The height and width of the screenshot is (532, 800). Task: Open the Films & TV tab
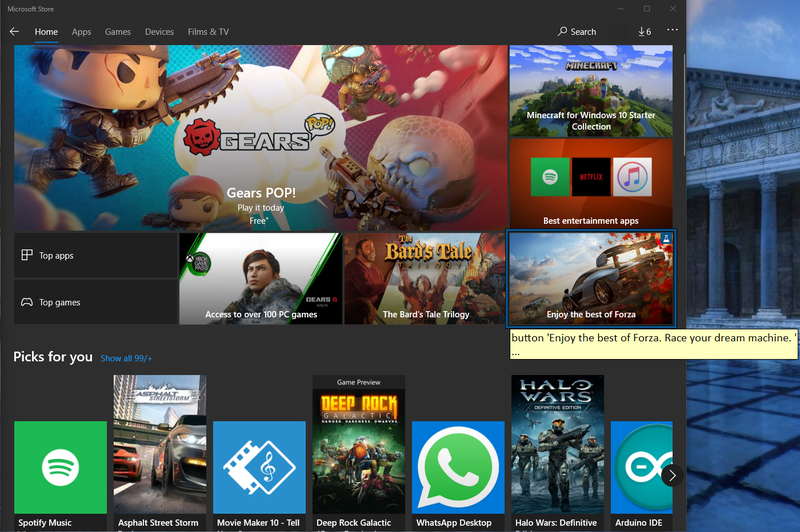[x=208, y=32]
